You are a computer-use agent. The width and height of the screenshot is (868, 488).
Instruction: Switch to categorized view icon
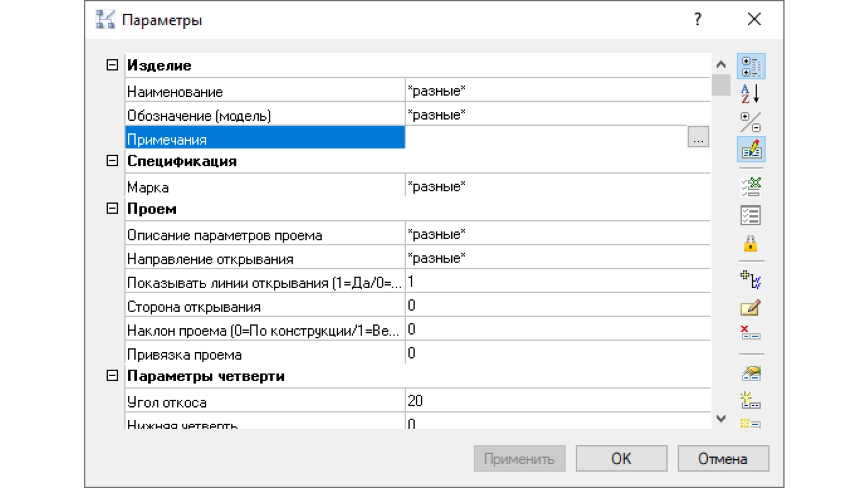click(751, 66)
